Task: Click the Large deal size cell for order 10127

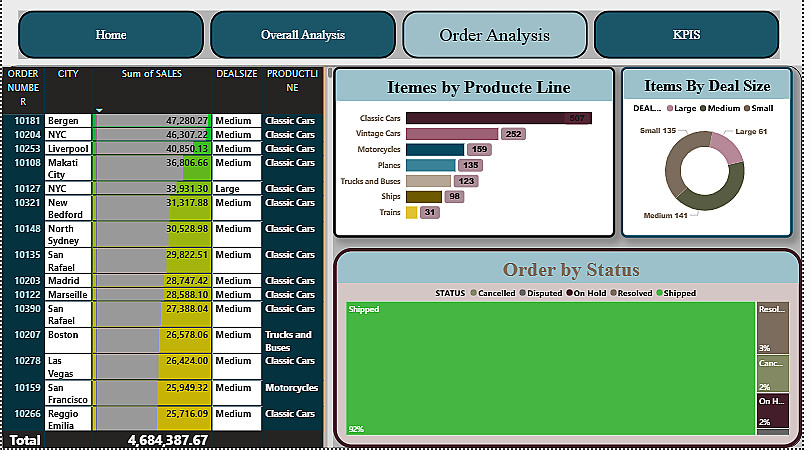Action: click(237, 188)
